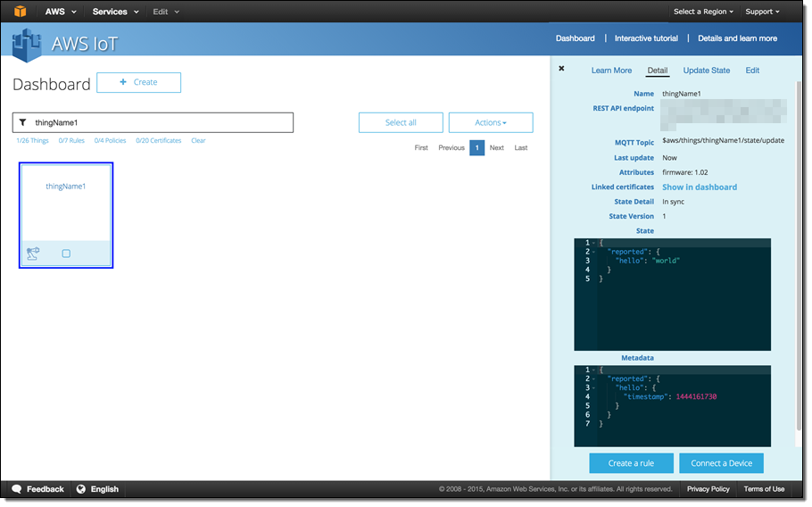
Task: Click the AWS IoT logo in header
Action: coord(27,44)
